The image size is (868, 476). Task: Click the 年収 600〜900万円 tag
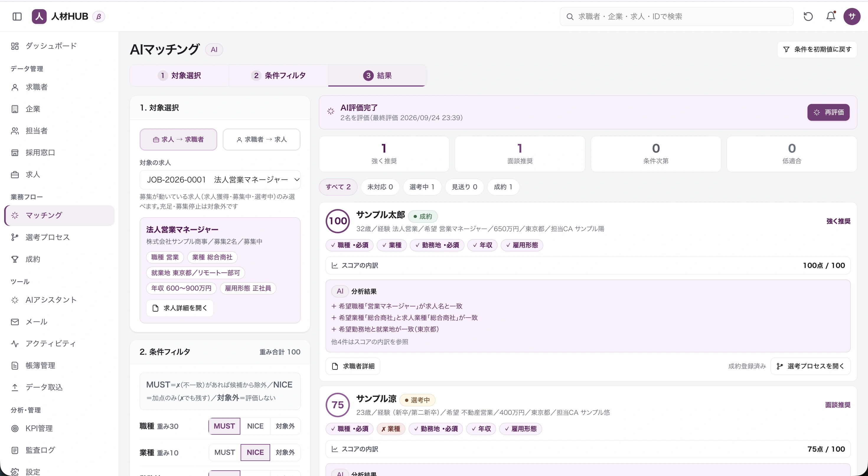181,288
